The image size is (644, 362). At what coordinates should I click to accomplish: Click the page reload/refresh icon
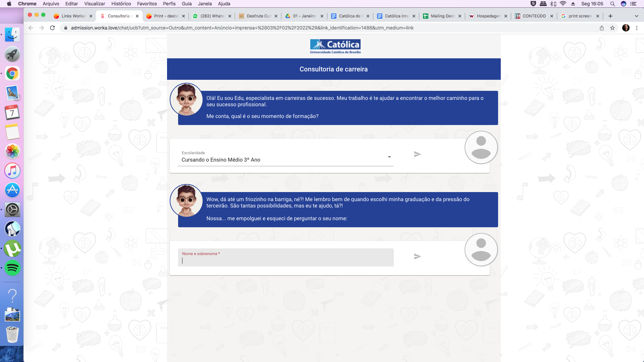click(x=52, y=28)
